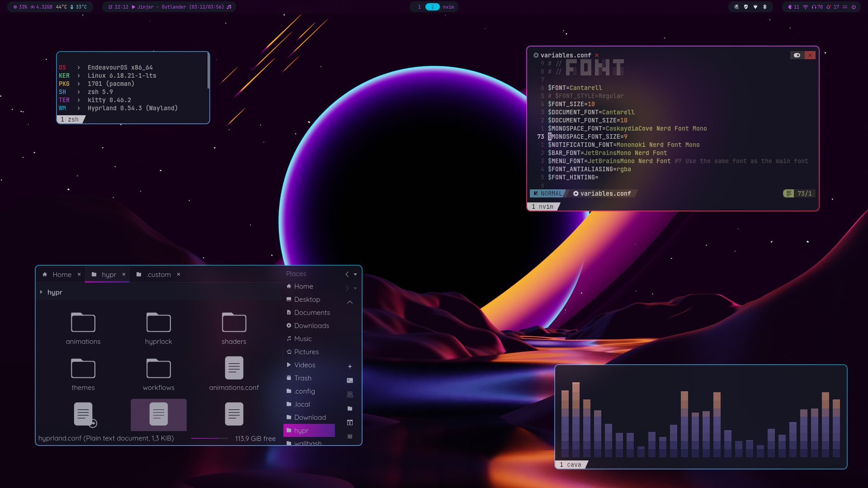Click the shield icon in system tray

tap(746, 7)
